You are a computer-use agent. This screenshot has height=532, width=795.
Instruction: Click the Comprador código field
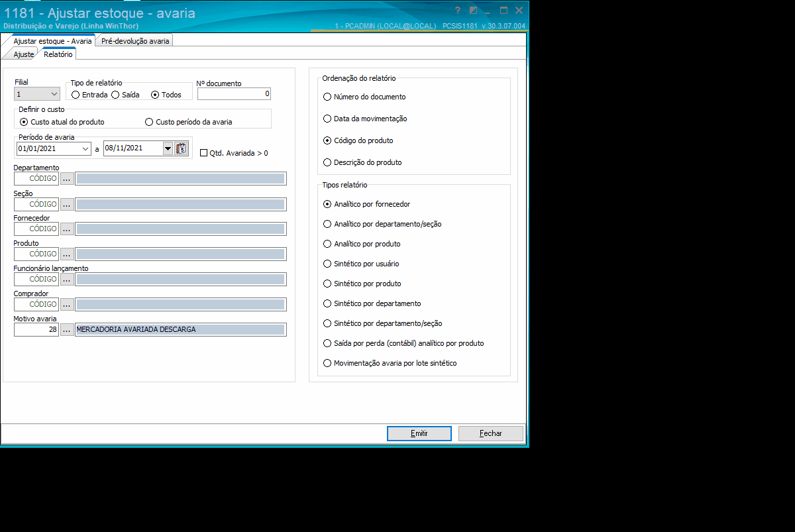(x=36, y=304)
